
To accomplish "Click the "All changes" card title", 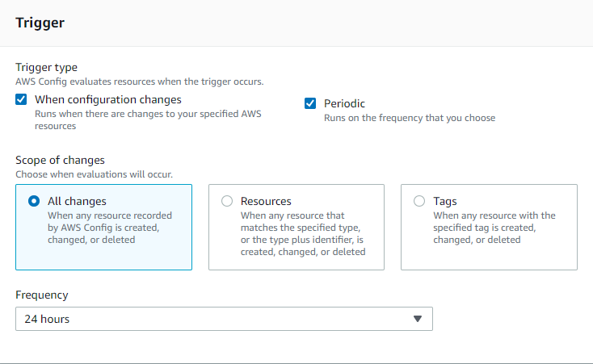I will (77, 201).
